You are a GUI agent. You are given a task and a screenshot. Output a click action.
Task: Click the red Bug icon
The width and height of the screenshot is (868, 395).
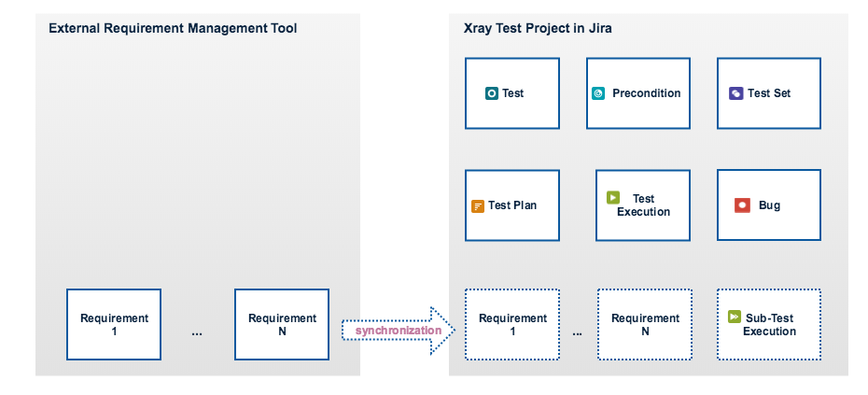pyautogui.click(x=742, y=205)
